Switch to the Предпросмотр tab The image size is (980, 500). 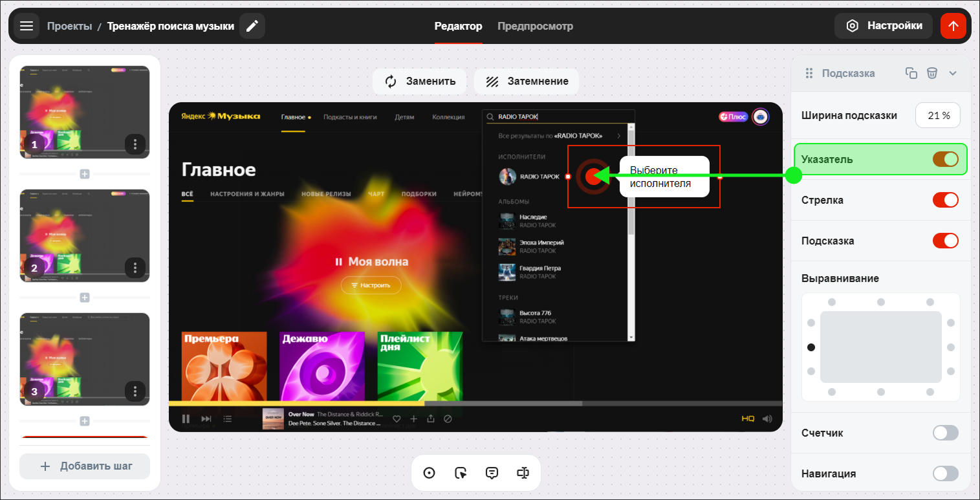535,27
